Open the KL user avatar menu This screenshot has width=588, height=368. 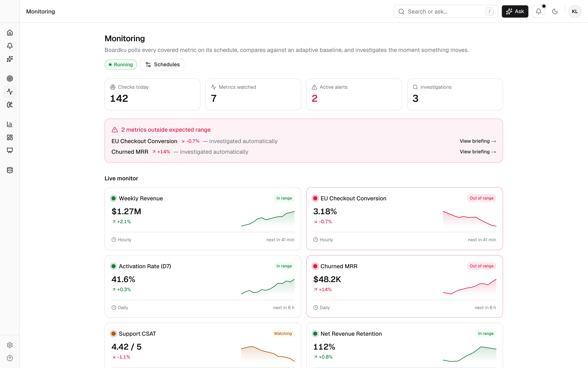pos(575,11)
